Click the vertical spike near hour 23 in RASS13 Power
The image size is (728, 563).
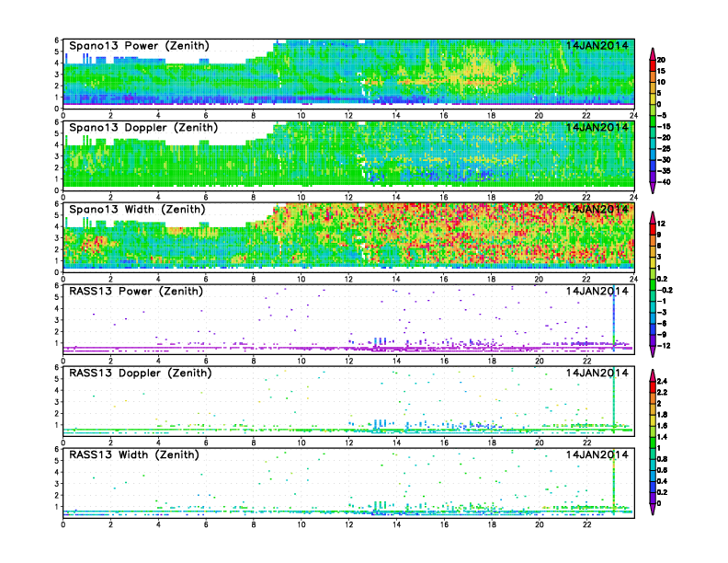pyautogui.click(x=614, y=318)
